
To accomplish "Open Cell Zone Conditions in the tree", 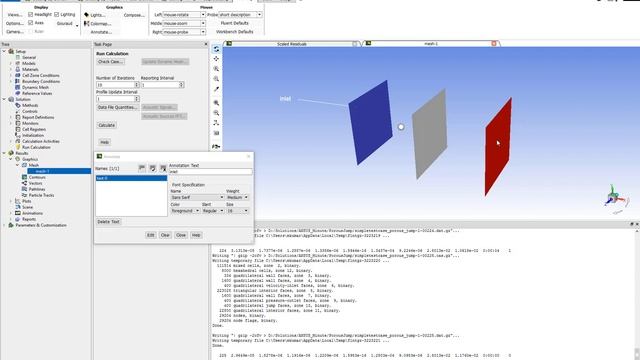I will (x=40, y=76).
